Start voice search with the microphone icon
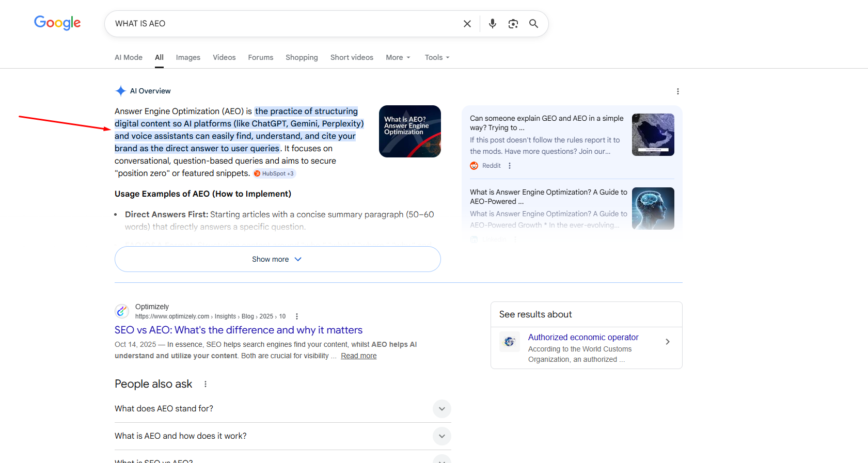Viewport: 868px width, 463px height. point(493,24)
